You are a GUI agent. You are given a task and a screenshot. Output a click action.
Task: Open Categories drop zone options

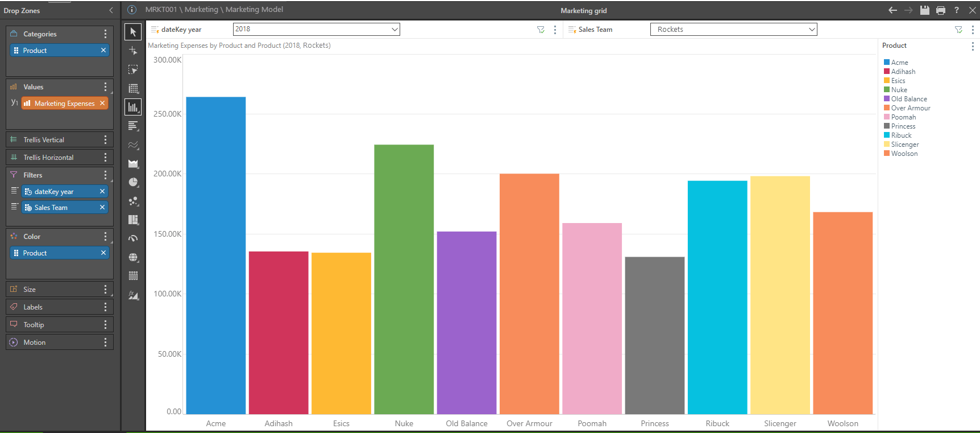105,34
